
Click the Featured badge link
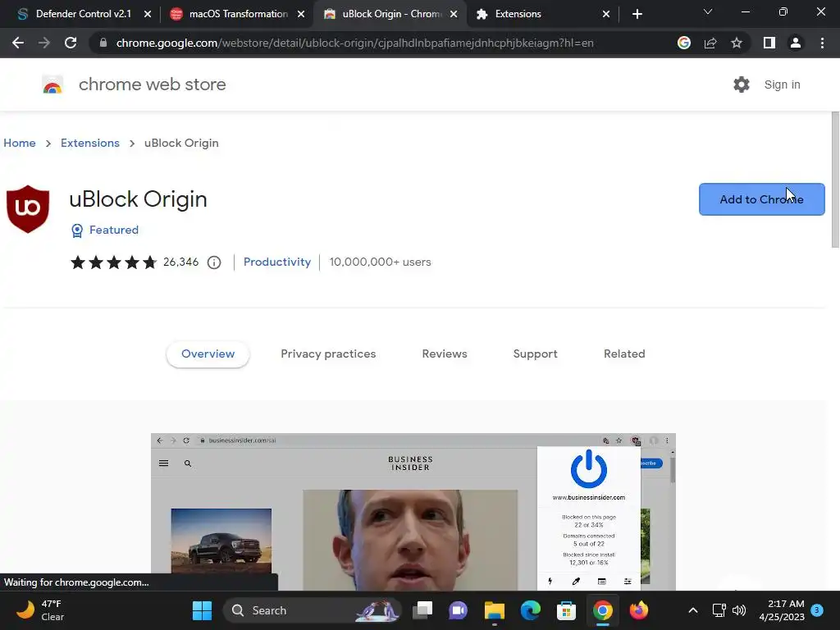tap(105, 231)
